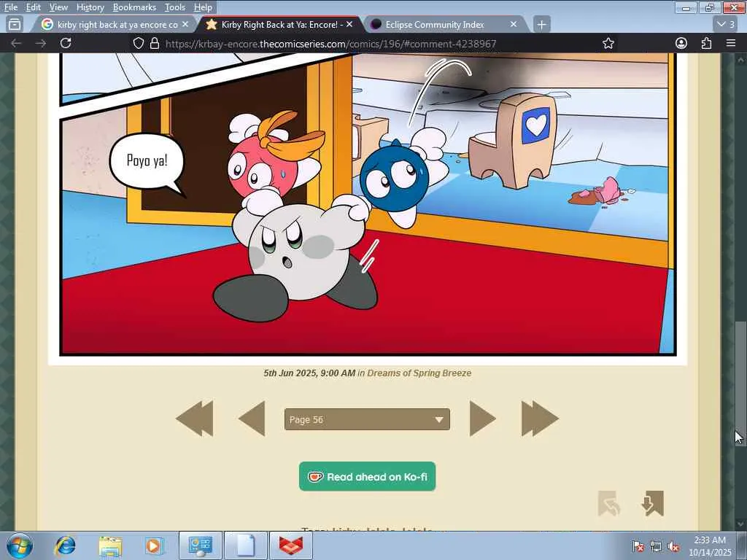Viewport: 747px width, 560px height.
Task: Open the Bookmarks menu
Action: coord(134,7)
